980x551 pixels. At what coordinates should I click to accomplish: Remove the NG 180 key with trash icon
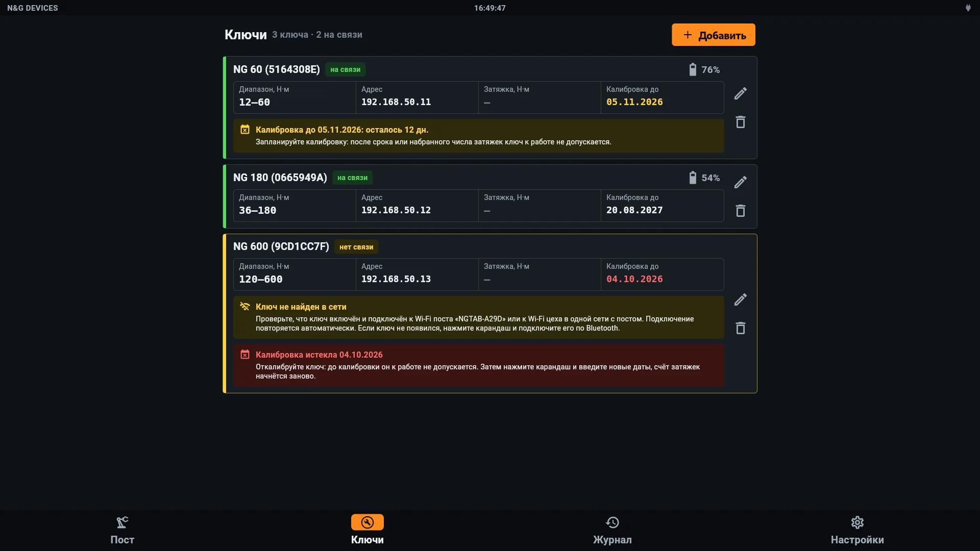(x=740, y=211)
